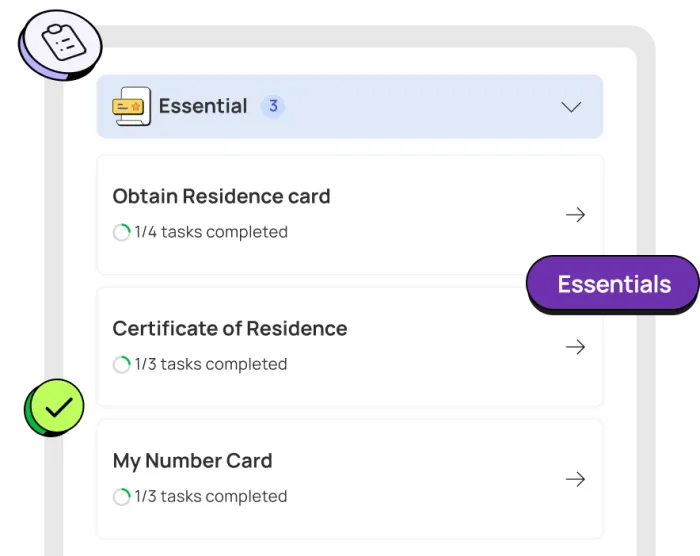This screenshot has width=700, height=556.
Task: Click My Number Card 1/3 tasks completed
Action: 211,497
